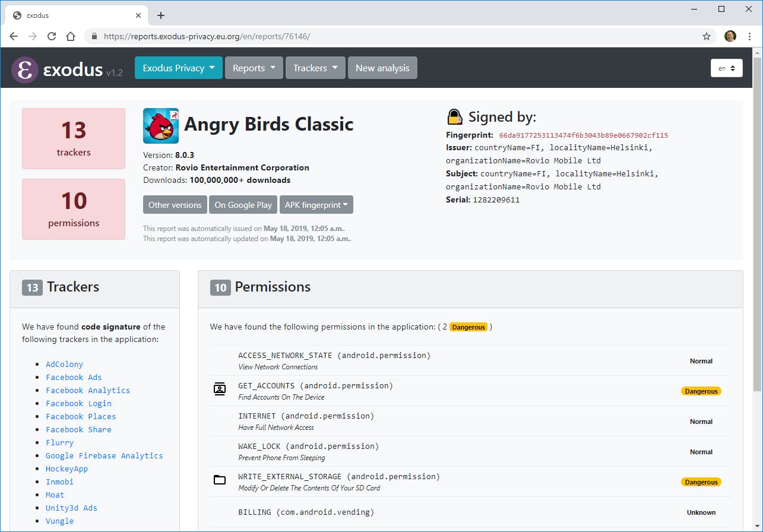This screenshot has width=763, height=532.
Task: Click the Normal label for WAKE_LOCK
Action: click(701, 452)
